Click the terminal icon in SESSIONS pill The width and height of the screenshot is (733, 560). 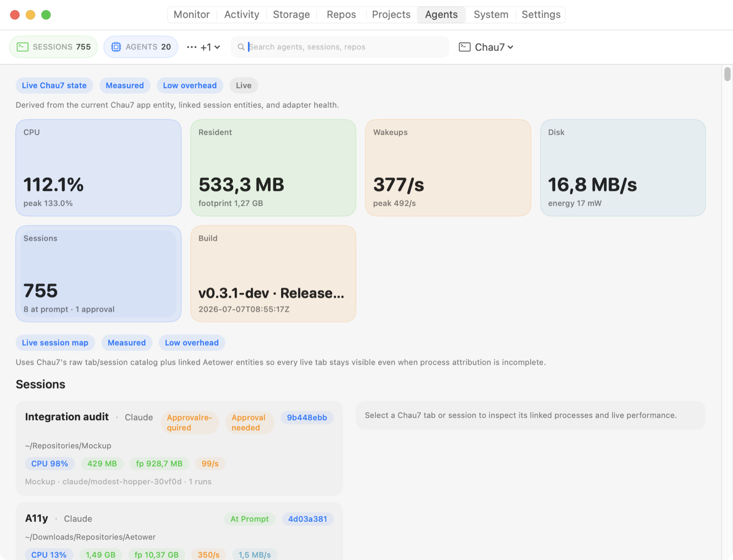(22, 47)
